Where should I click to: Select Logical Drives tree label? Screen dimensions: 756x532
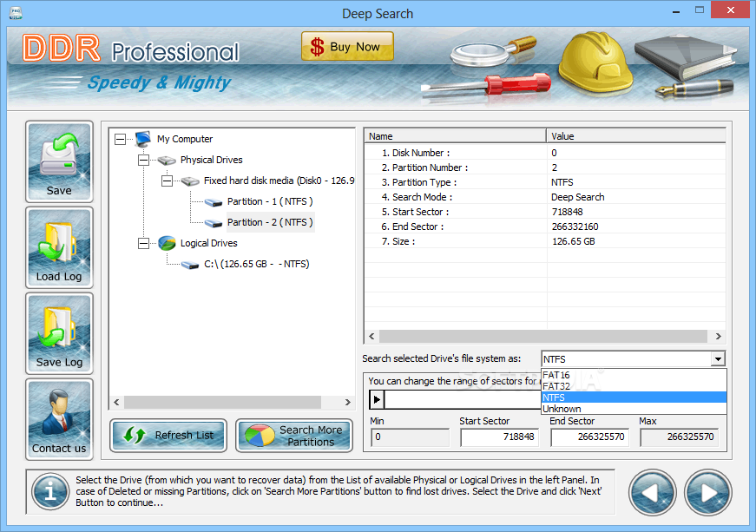click(x=209, y=243)
